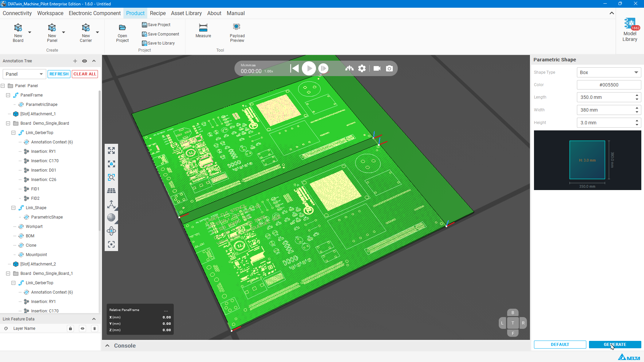
Task: Collapse Board Demo_Single_Board_1 node
Action: point(8,274)
